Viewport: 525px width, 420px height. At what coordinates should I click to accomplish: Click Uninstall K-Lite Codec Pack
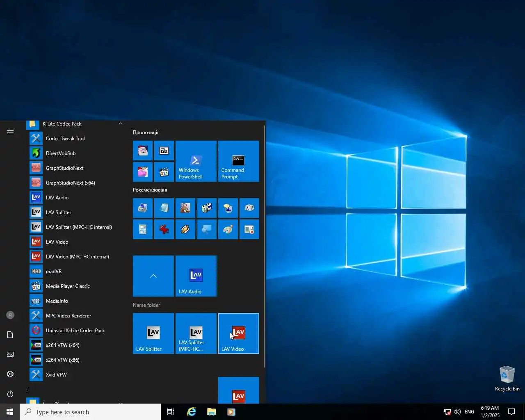(x=75, y=331)
